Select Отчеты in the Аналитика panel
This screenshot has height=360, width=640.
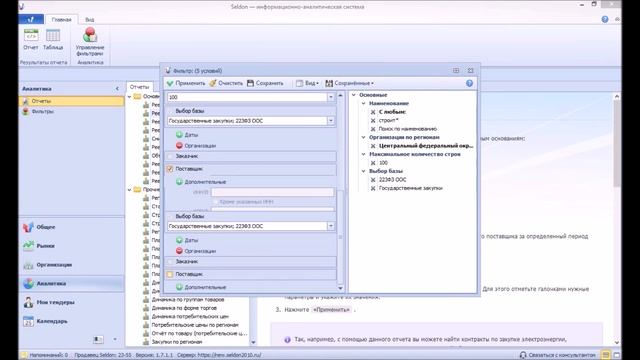71,101
